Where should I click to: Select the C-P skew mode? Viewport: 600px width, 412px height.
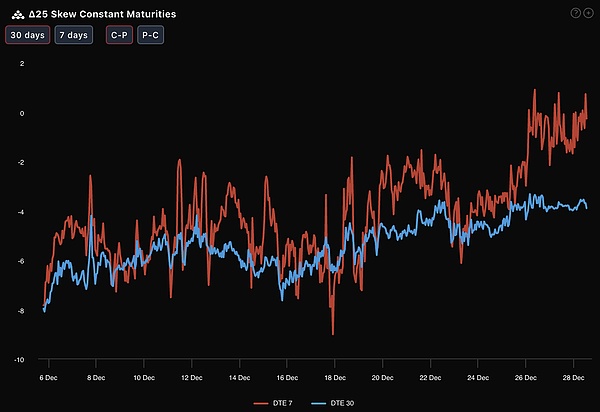[x=118, y=35]
